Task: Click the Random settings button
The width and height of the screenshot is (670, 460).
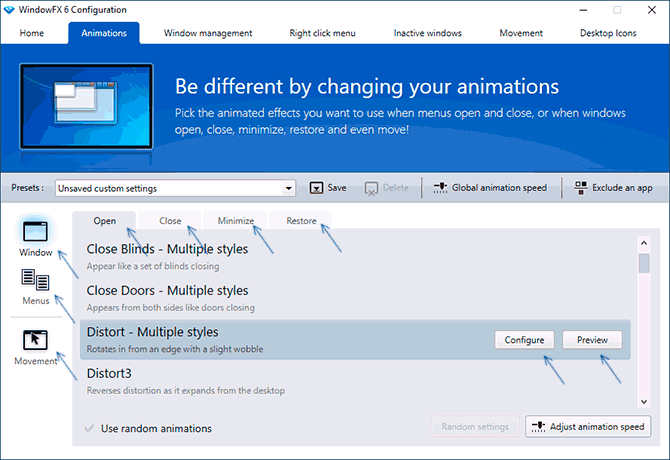Action: (475, 427)
